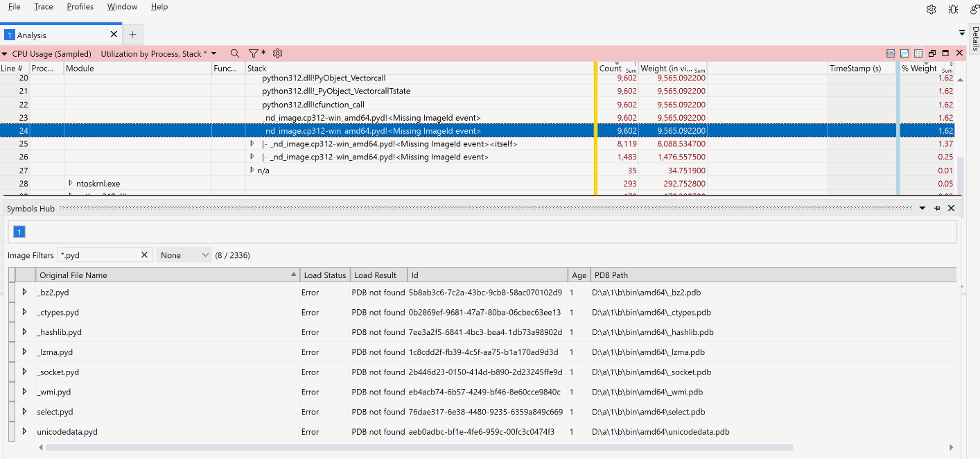
Task: Collapse the CPU Usage (Sampled) graph
Action: click(4, 53)
